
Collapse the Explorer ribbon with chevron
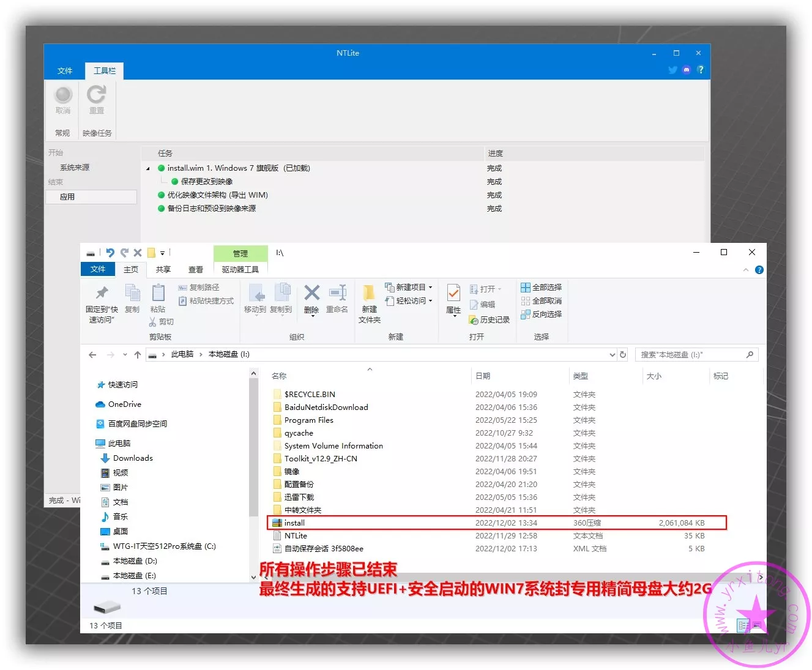coord(745,270)
